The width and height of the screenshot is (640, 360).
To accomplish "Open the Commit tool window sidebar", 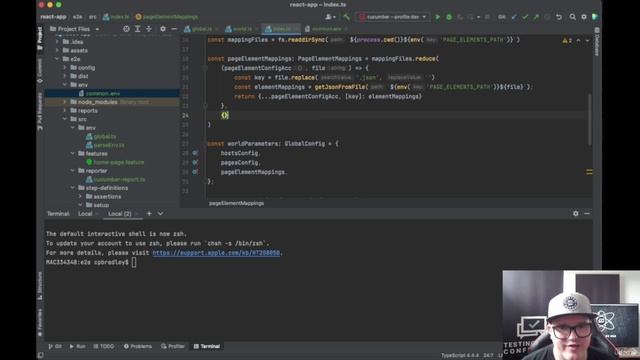I will click(x=40, y=71).
